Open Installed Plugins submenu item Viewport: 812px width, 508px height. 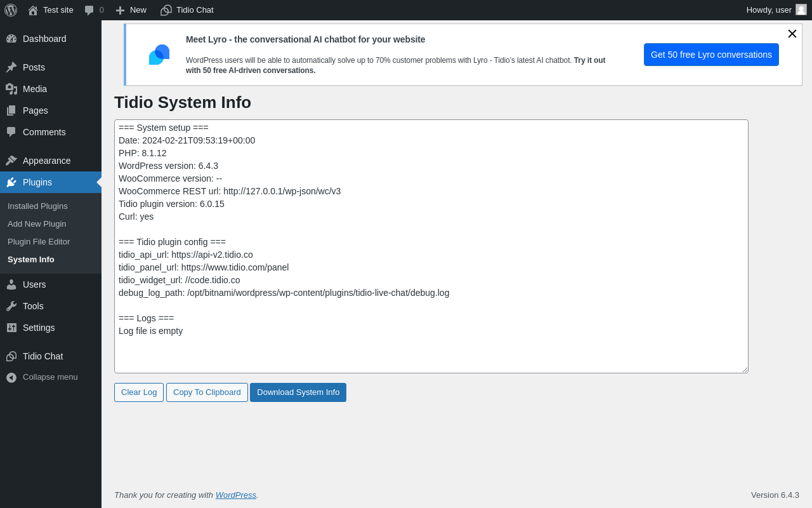[x=37, y=206]
